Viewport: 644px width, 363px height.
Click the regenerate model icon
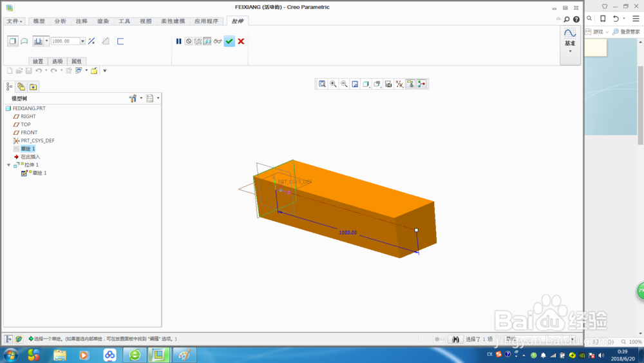(69, 71)
